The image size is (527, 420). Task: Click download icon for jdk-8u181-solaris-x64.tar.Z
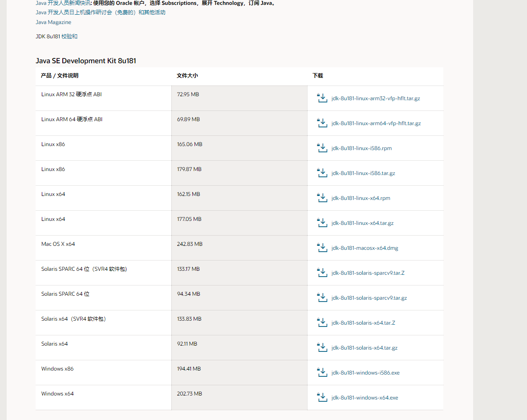pyautogui.click(x=322, y=322)
